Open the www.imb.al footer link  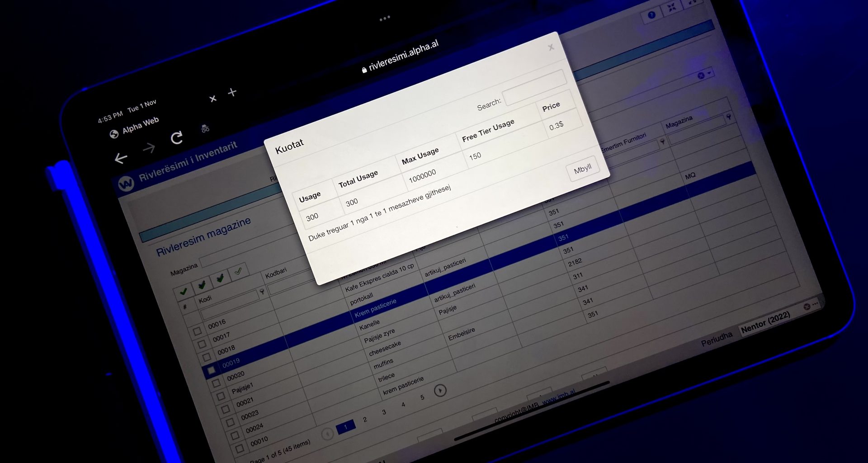coord(559,397)
